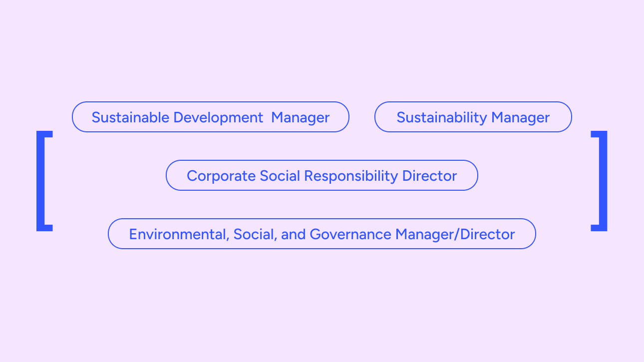Click the right blue square bracket

[603, 181]
